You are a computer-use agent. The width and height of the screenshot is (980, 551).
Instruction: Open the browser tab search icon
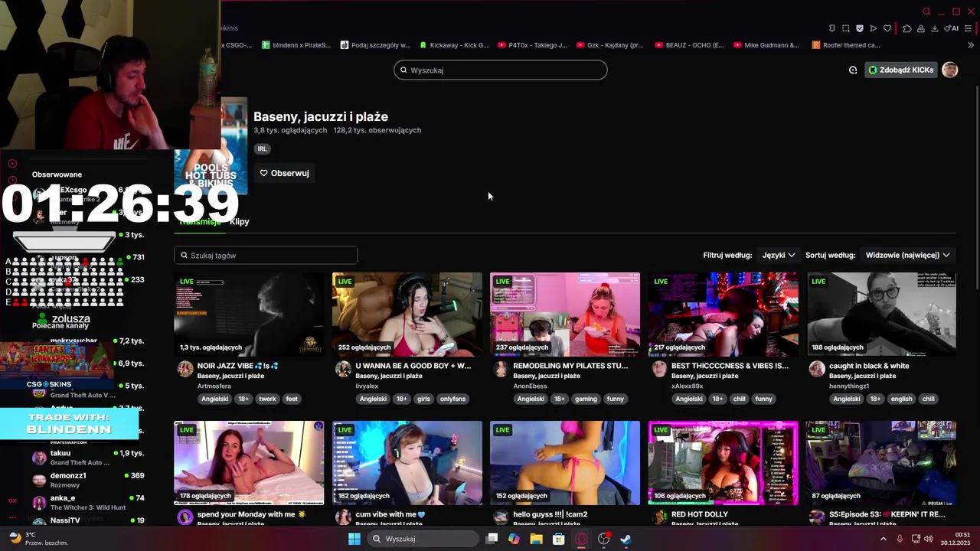pyautogui.click(x=926, y=11)
